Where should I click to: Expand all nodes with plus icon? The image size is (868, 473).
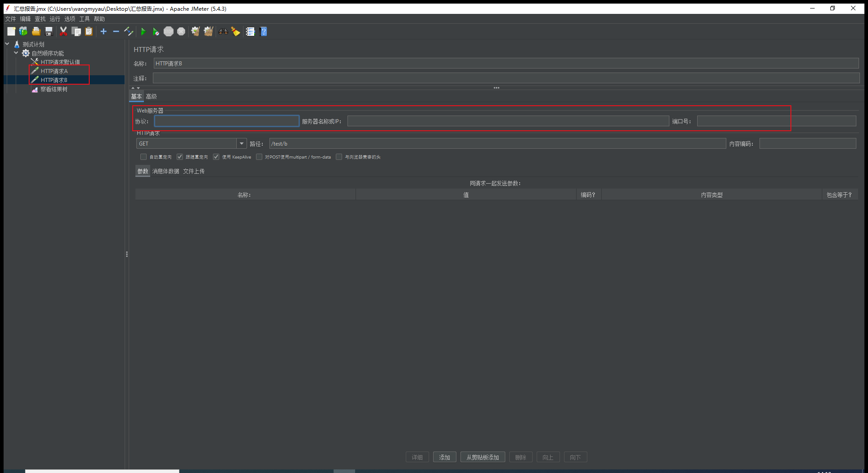point(104,31)
